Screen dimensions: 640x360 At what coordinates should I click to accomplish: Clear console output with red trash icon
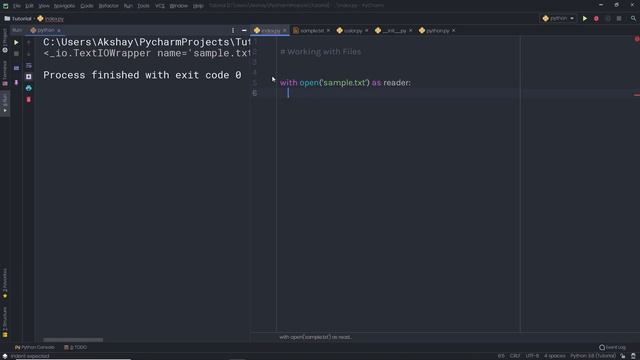click(x=29, y=100)
